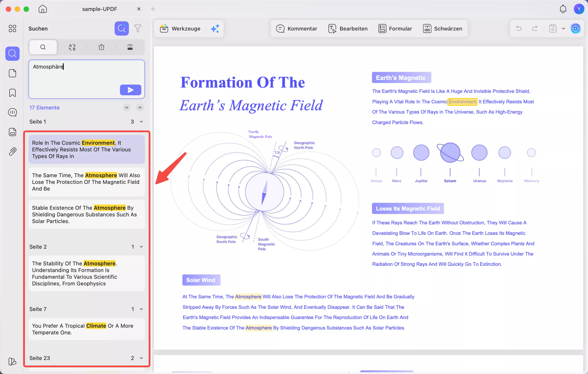
Task: Open the comments list sidebar icon
Action: pyautogui.click(x=12, y=112)
